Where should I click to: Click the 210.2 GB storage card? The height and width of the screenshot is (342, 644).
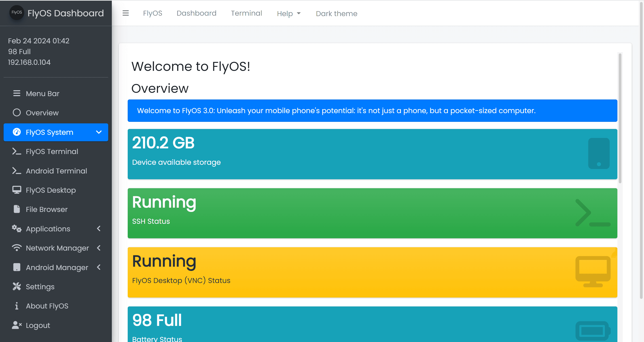pyautogui.click(x=372, y=154)
